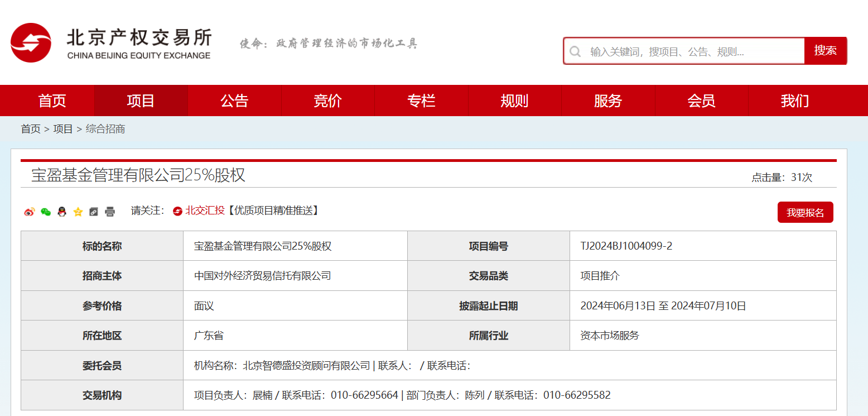
Task: Share the listing via WeChat
Action: click(45, 212)
